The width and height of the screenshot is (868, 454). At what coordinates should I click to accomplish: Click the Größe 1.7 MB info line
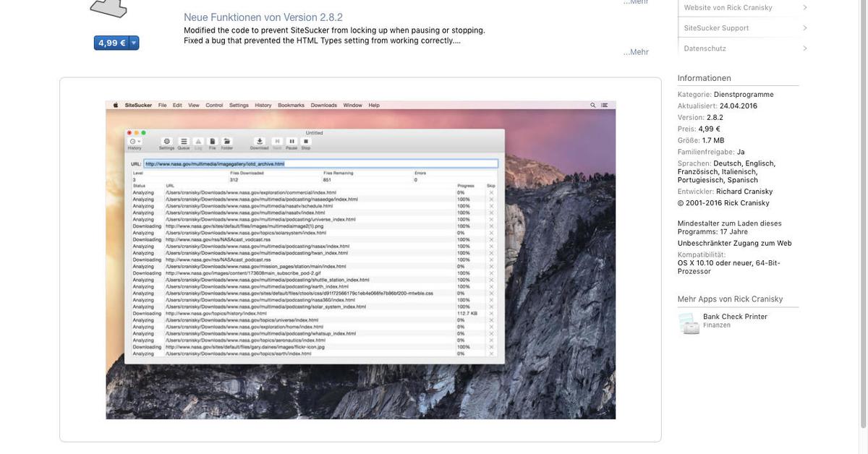[x=701, y=140]
